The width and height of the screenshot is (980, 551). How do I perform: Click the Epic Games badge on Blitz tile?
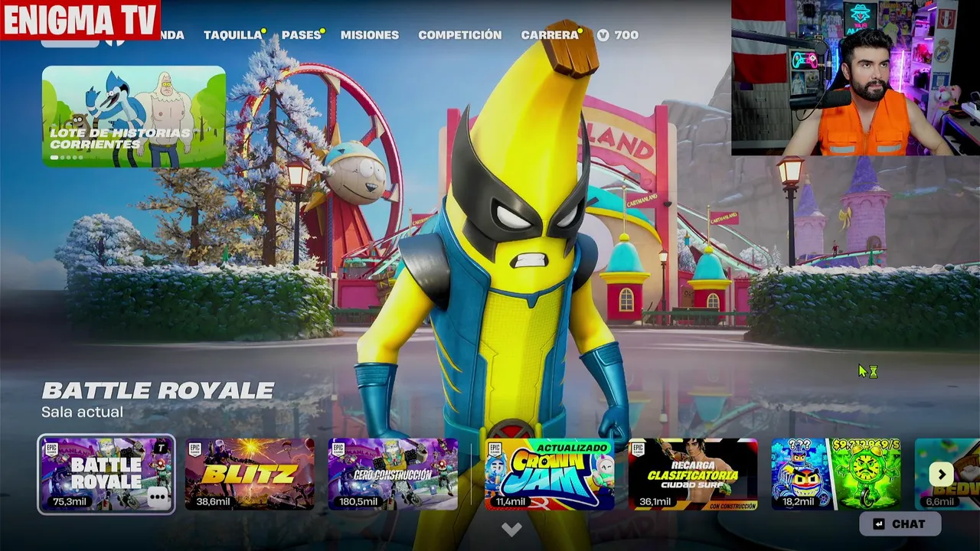point(195,450)
